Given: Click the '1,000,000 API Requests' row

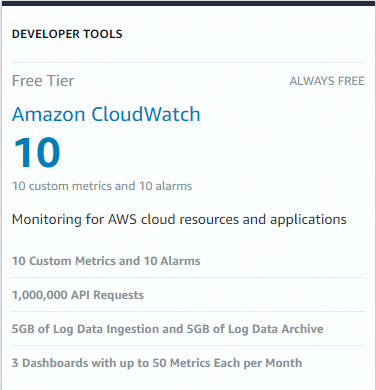Looking at the screenshot, I should tap(188, 295).
